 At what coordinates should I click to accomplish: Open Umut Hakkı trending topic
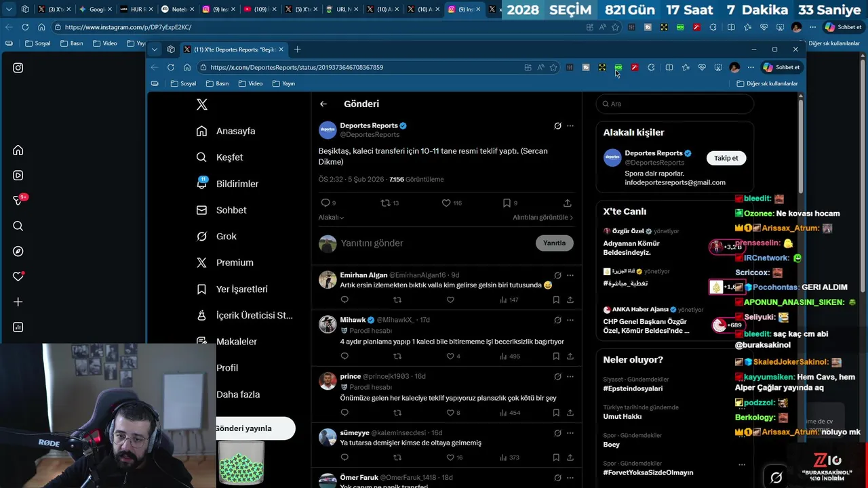(623, 417)
